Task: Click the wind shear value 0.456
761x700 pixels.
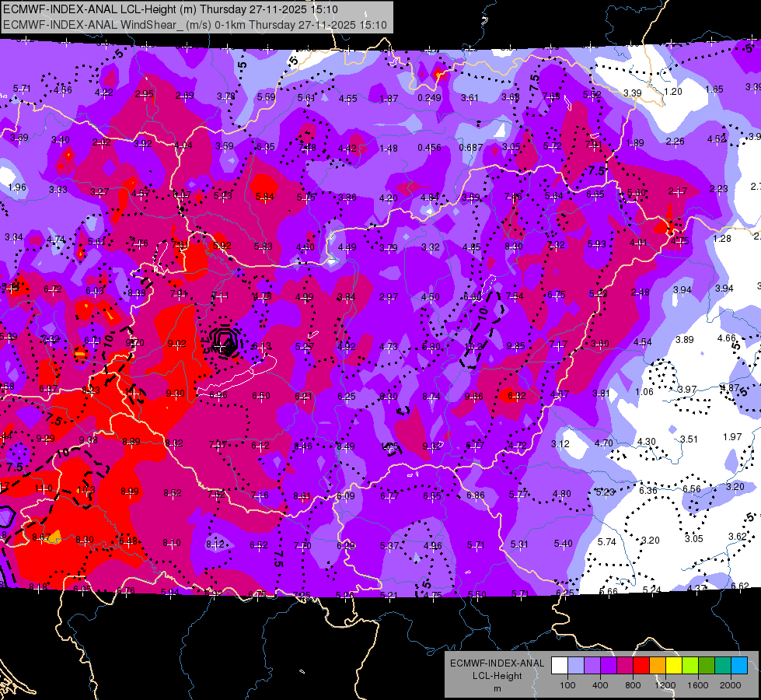Action: (x=430, y=147)
